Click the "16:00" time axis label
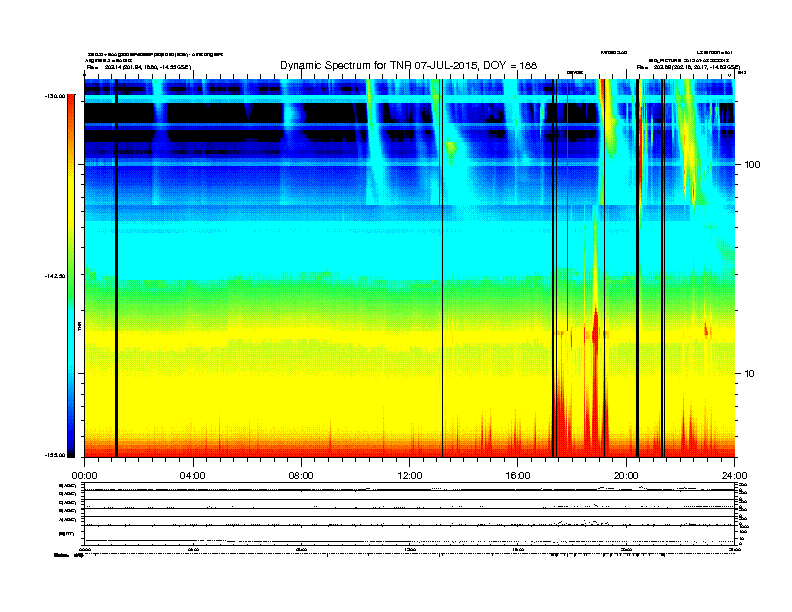792x612 pixels. pos(518,476)
